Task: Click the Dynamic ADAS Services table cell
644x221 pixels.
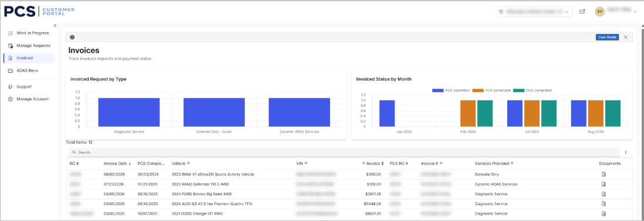Action: pos(496,184)
